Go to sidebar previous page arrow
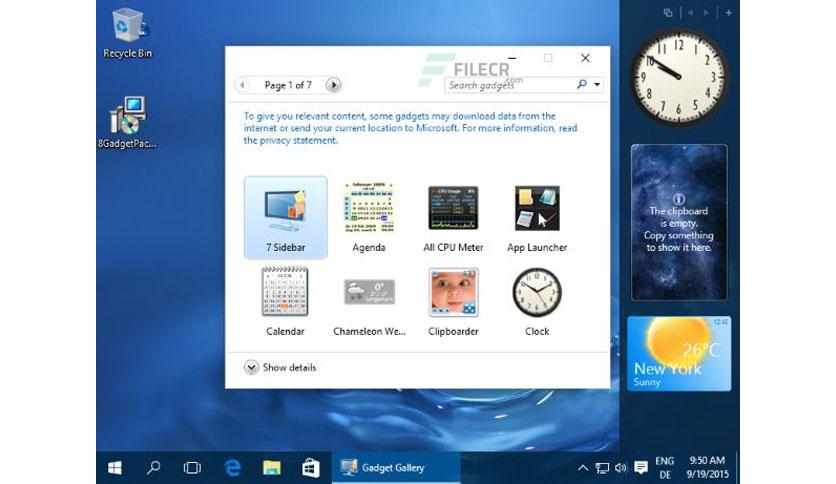This screenshot has width=836, height=484. [691, 12]
